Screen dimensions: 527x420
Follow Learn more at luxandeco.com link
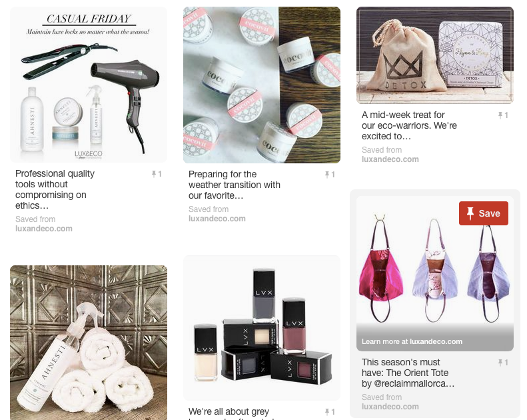coord(412,341)
